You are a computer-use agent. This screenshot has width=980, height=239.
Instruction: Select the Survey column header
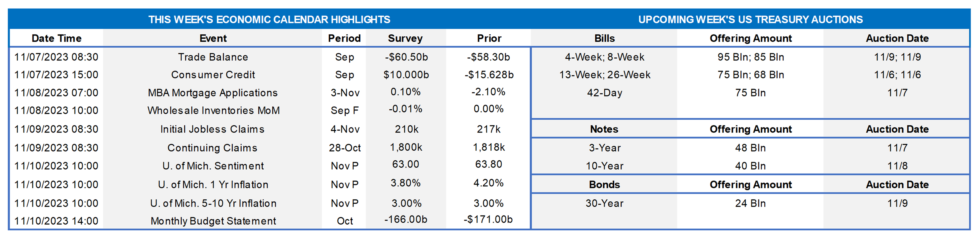coord(405,38)
